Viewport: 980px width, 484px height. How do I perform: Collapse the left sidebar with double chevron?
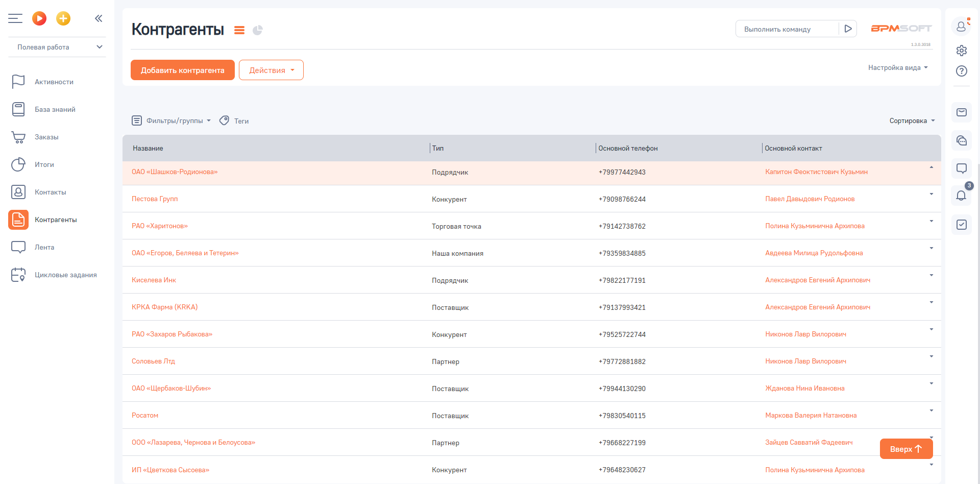pos(99,18)
